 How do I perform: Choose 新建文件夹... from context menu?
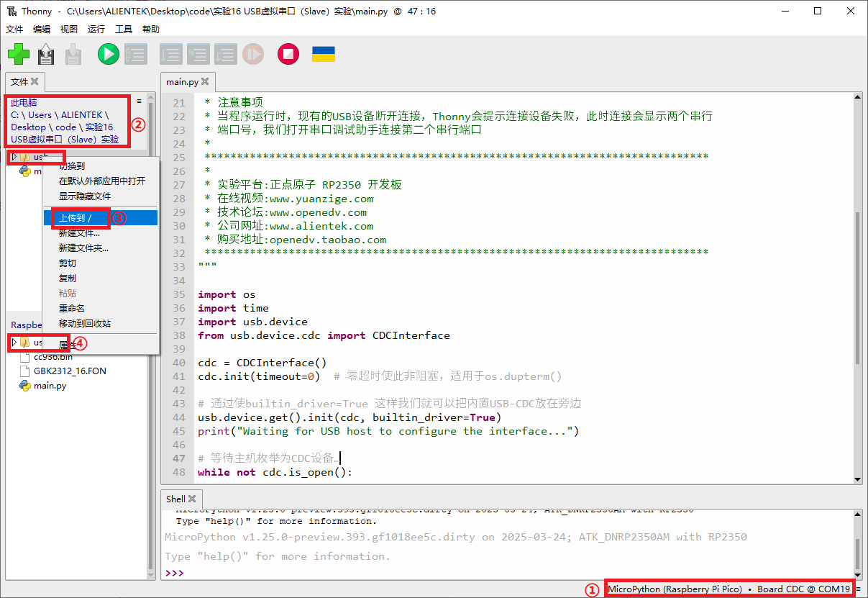101,248
